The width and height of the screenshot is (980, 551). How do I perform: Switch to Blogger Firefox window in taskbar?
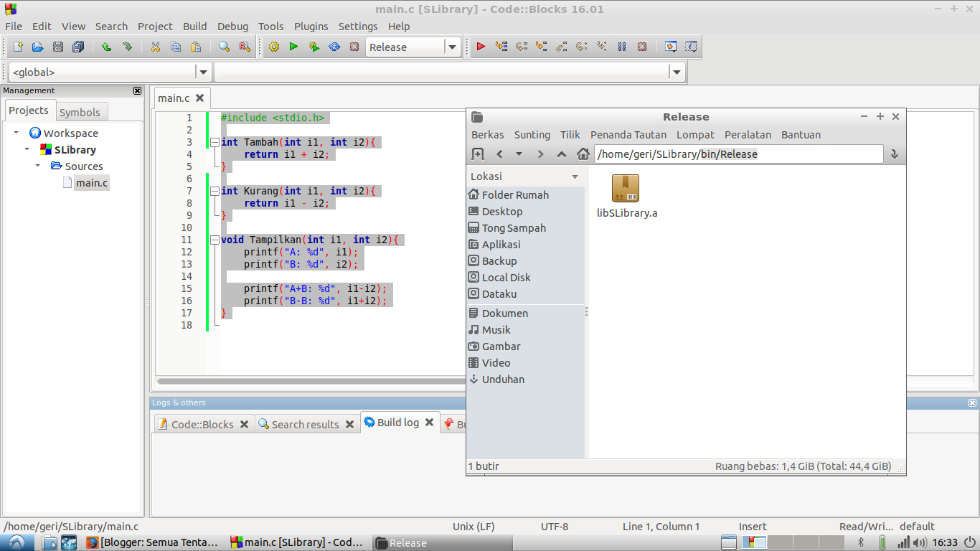click(152, 542)
